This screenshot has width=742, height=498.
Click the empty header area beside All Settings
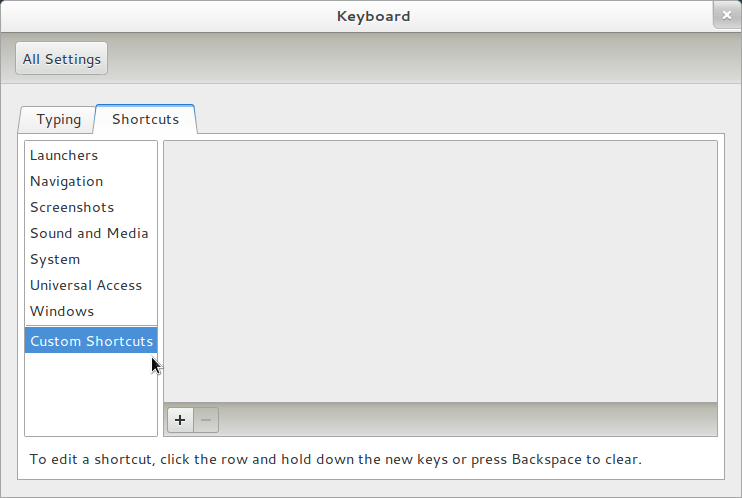420,59
